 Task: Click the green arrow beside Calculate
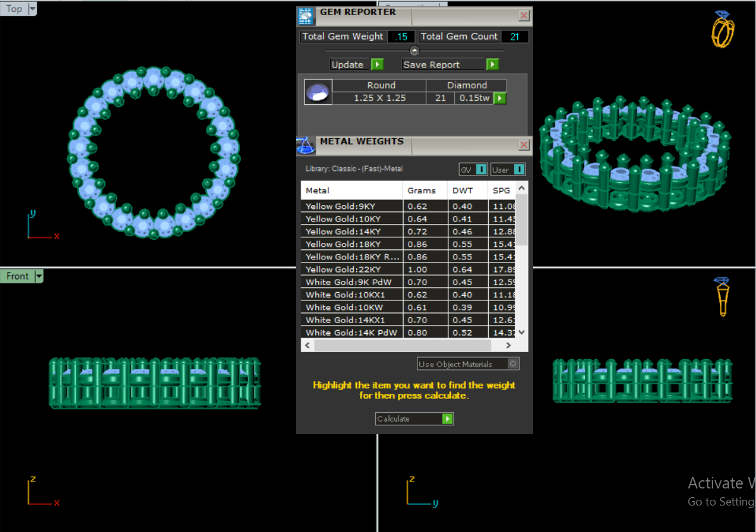click(x=448, y=418)
